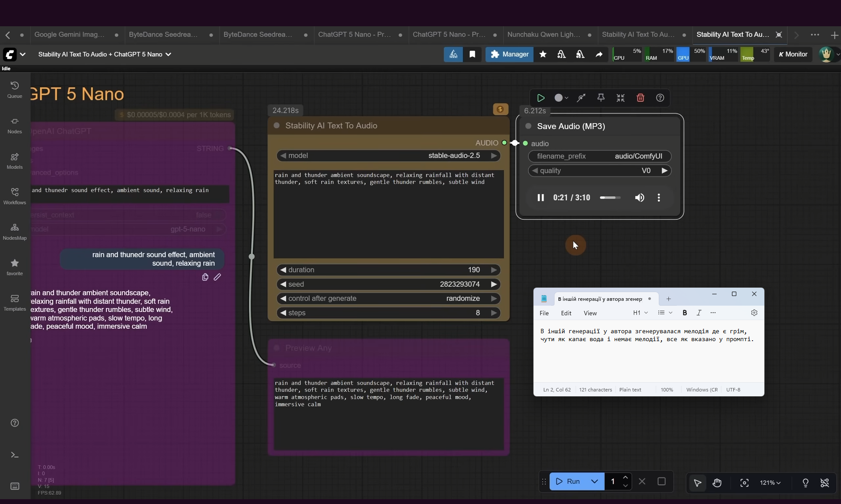
Task: Toggle Save Audio node collapse dot
Action: [x=528, y=126]
